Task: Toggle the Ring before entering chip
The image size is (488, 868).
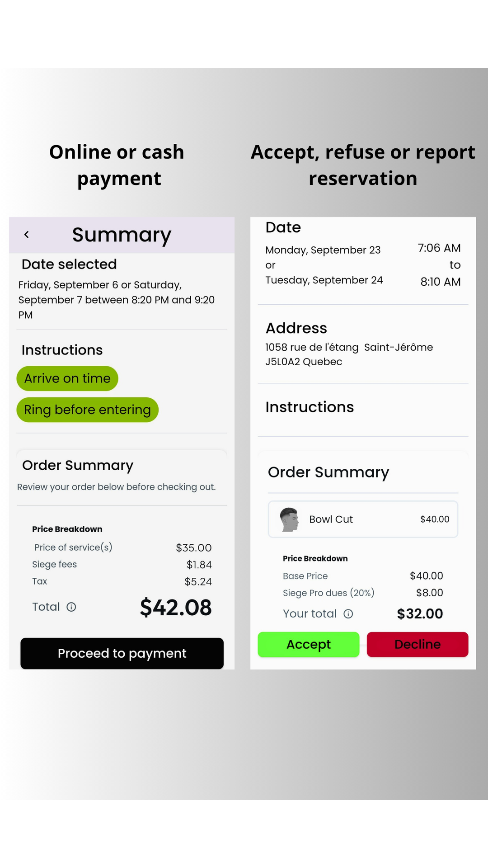Action: (x=87, y=410)
